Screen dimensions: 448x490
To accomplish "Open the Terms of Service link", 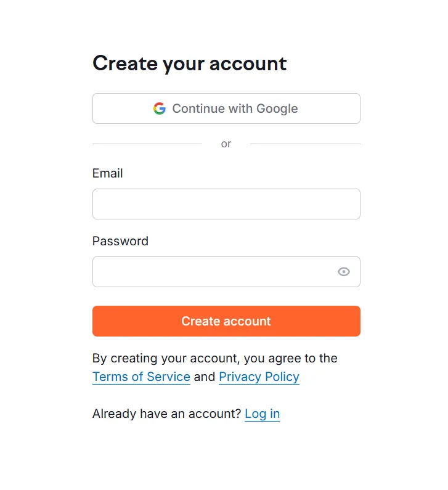I will 141,377.
